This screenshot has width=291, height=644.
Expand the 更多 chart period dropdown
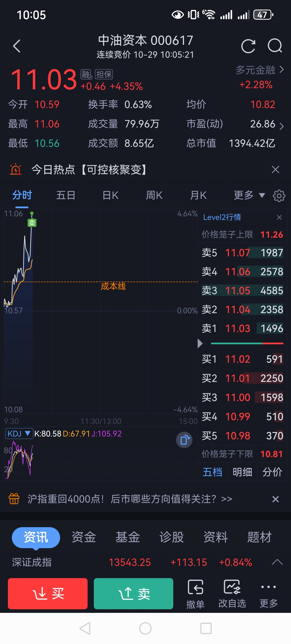[249, 195]
